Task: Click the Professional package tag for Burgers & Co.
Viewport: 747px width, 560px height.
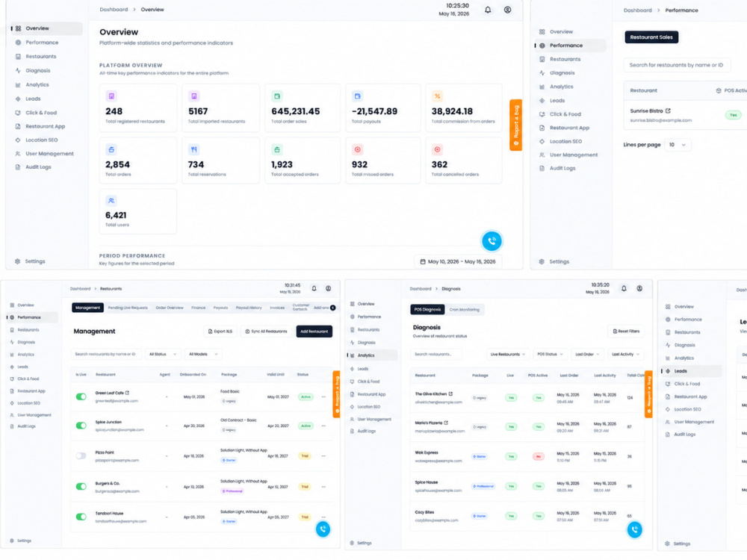Action: (x=232, y=491)
